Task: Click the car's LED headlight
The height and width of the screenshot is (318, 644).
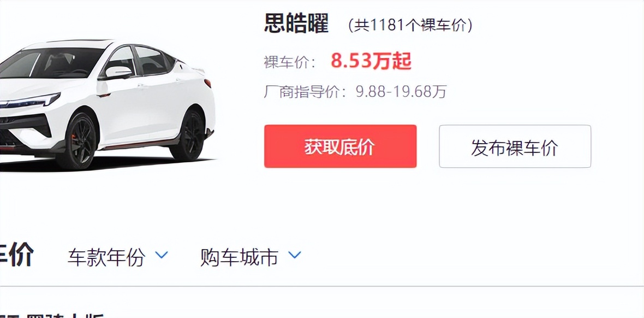Action: [x=29, y=101]
